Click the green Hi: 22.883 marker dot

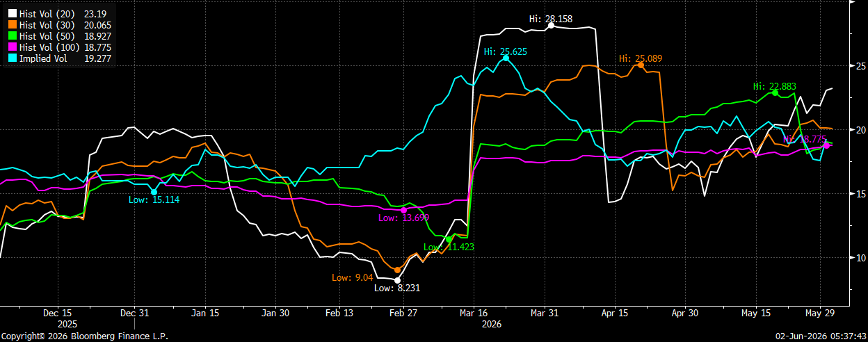click(775, 92)
